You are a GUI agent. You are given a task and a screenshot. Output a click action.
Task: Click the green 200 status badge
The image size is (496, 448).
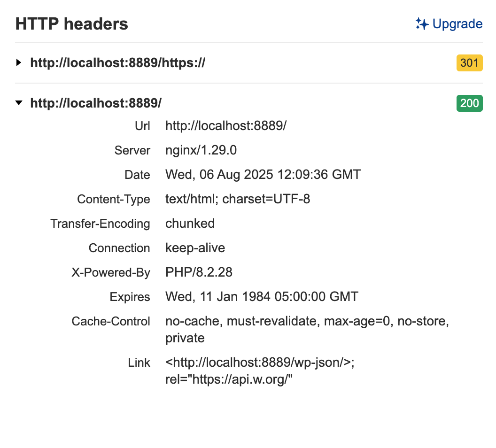469,103
